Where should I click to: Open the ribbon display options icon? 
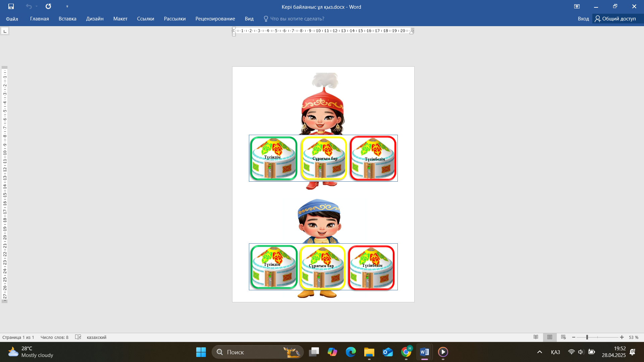(577, 6)
